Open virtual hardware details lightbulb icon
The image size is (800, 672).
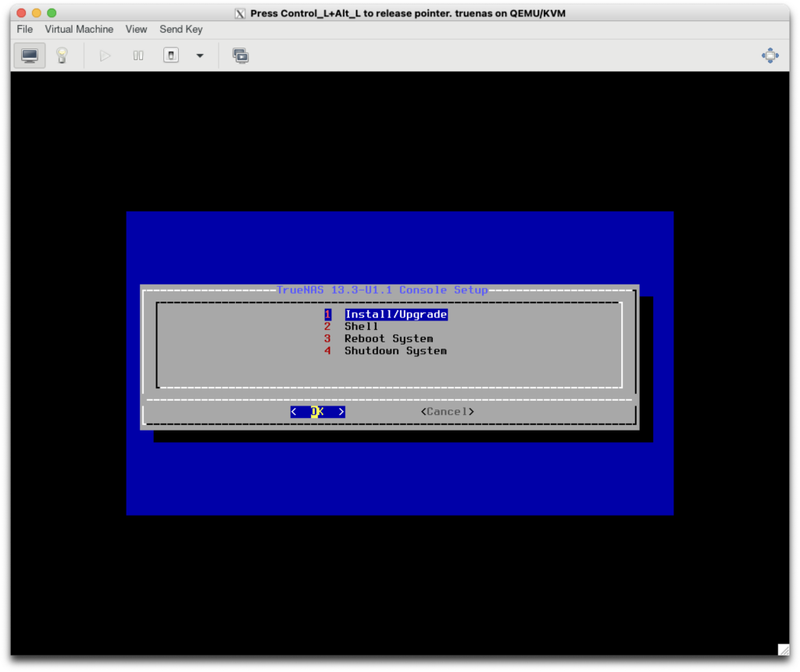pyautogui.click(x=62, y=55)
